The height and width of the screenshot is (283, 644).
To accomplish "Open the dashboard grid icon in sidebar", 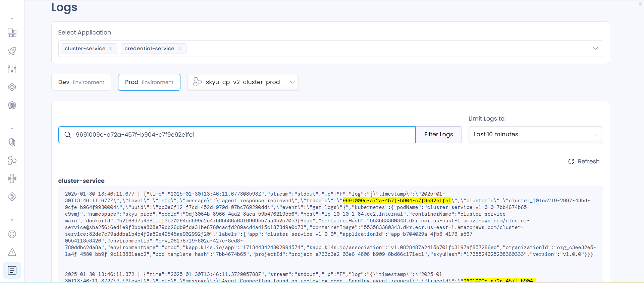I will 12,33.
